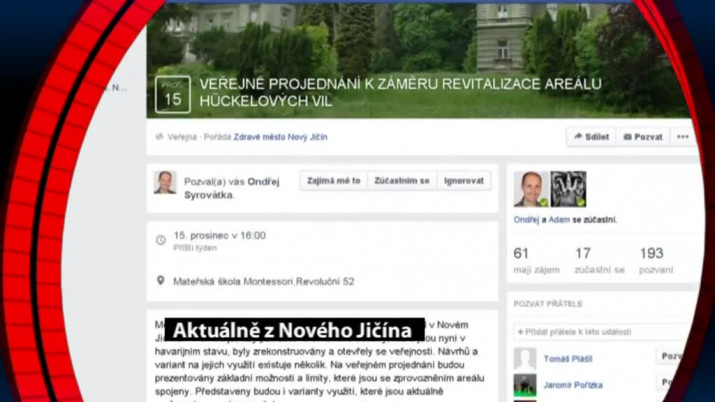715x402 pixels.
Task: Open the 61 mají zájem list
Action: pos(528,260)
